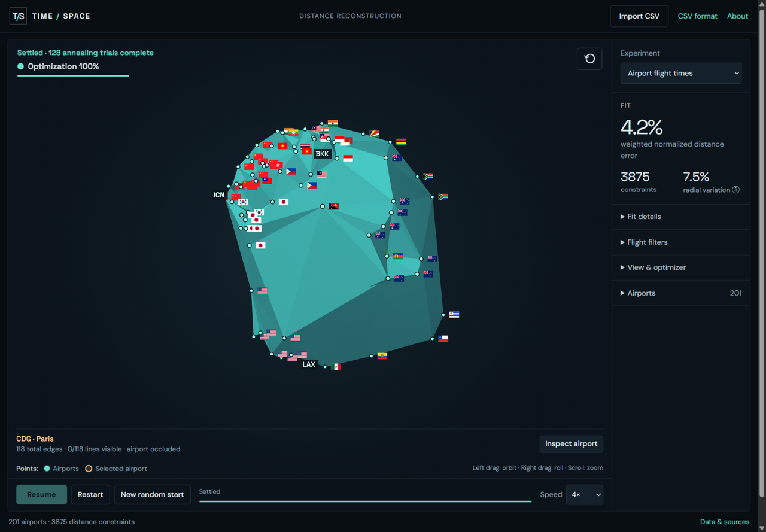The image size is (766, 532).
Task: Click the info icon beside radial variation
Action: (x=736, y=190)
